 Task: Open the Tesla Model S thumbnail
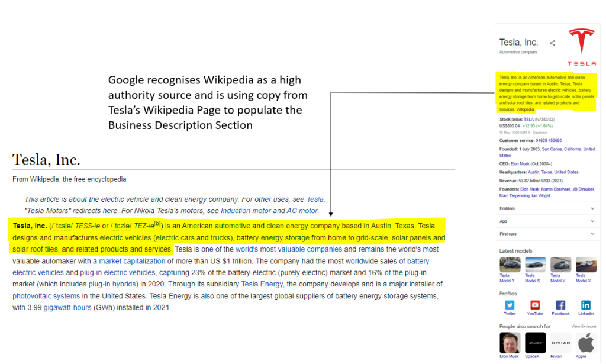point(535,265)
